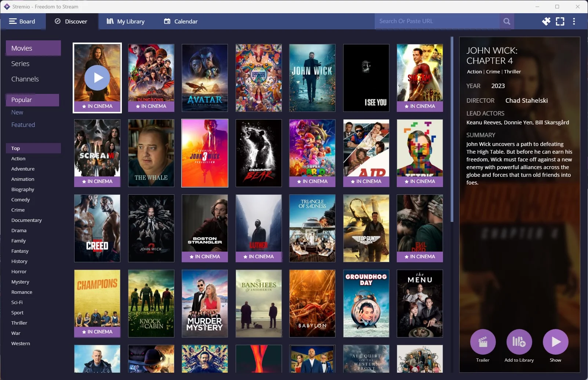Viewport: 588px width, 380px height.
Task: Select the Top genre filter
Action: tap(33, 148)
